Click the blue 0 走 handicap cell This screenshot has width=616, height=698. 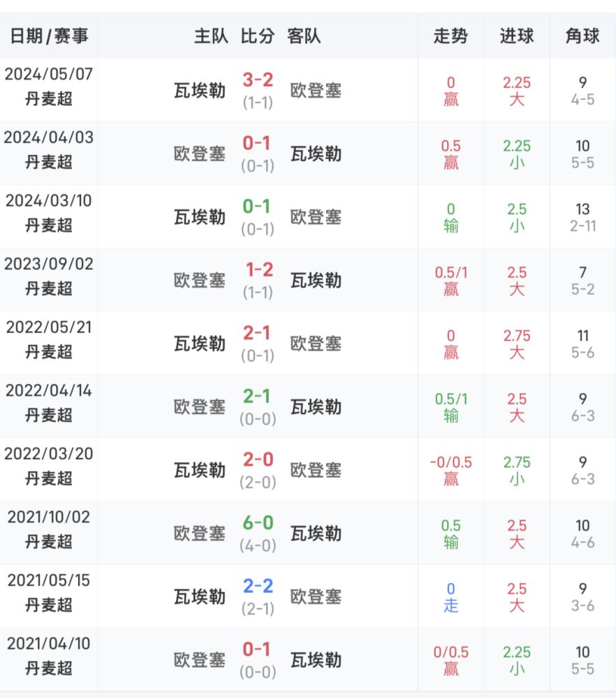[x=450, y=597]
